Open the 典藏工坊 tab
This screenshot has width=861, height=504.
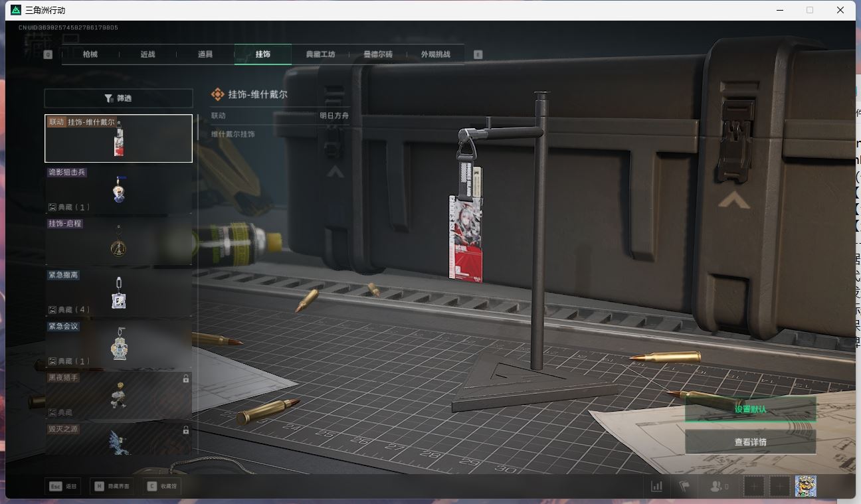click(x=320, y=54)
